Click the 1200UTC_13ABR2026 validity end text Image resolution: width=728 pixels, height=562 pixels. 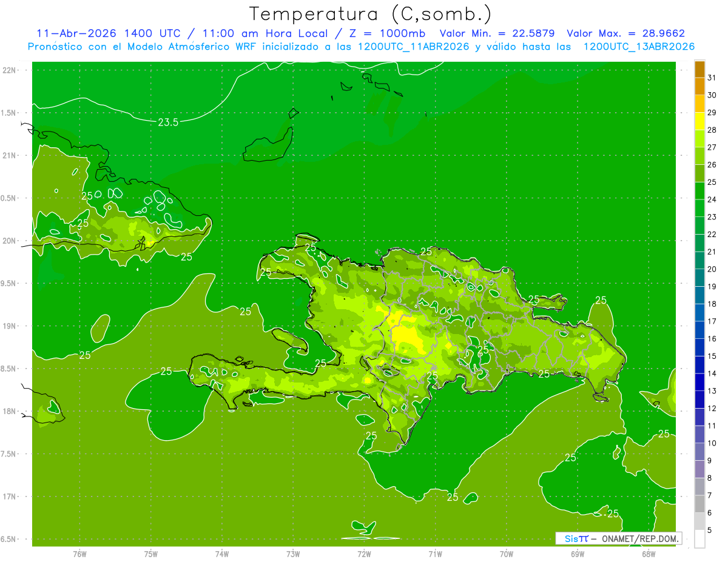[x=639, y=47]
